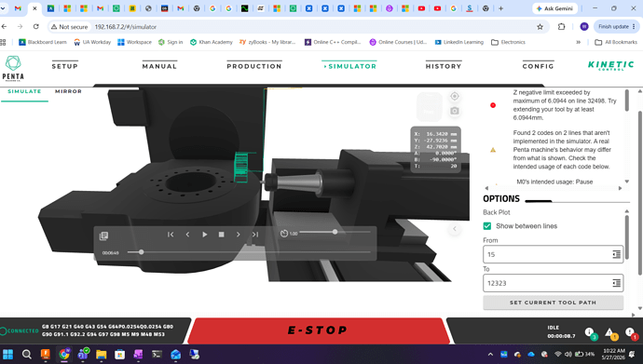Stop the simulation playback

(x=222, y=235)
